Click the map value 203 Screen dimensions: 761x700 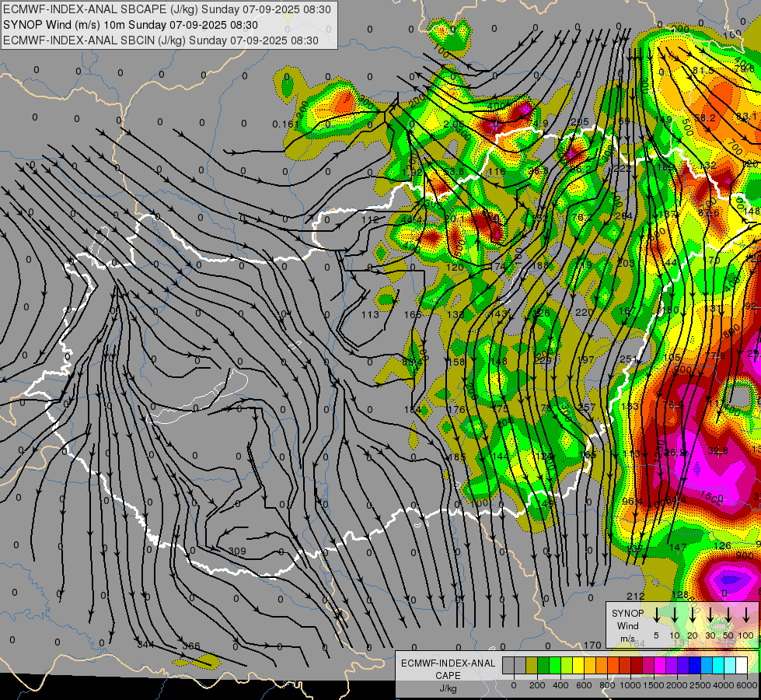pyautogui.click(x=626, y=263)
